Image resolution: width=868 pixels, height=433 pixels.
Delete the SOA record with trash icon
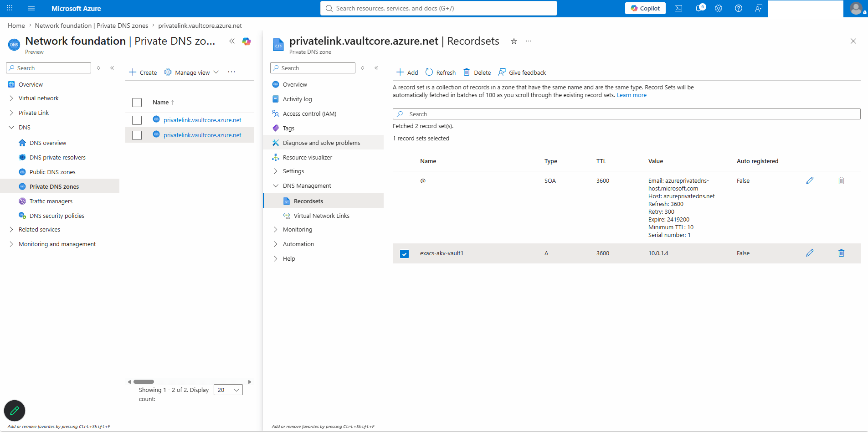(841, 180)
